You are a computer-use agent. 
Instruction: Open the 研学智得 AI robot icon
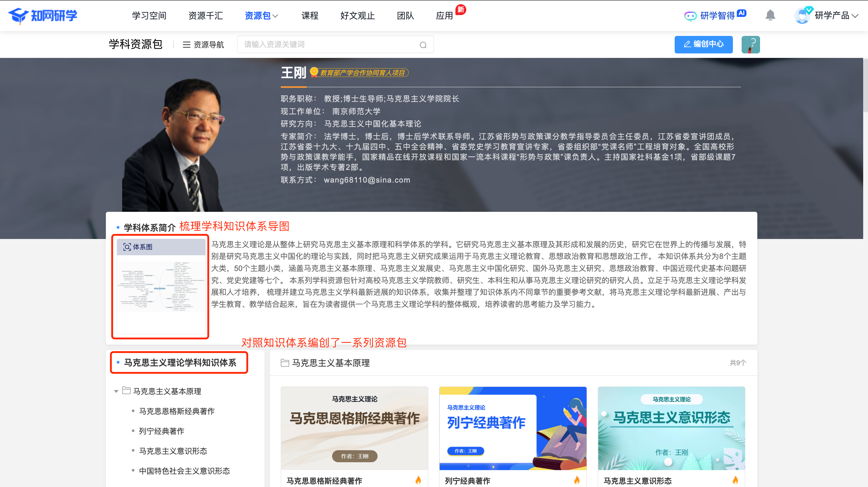(x=690, y=16)
